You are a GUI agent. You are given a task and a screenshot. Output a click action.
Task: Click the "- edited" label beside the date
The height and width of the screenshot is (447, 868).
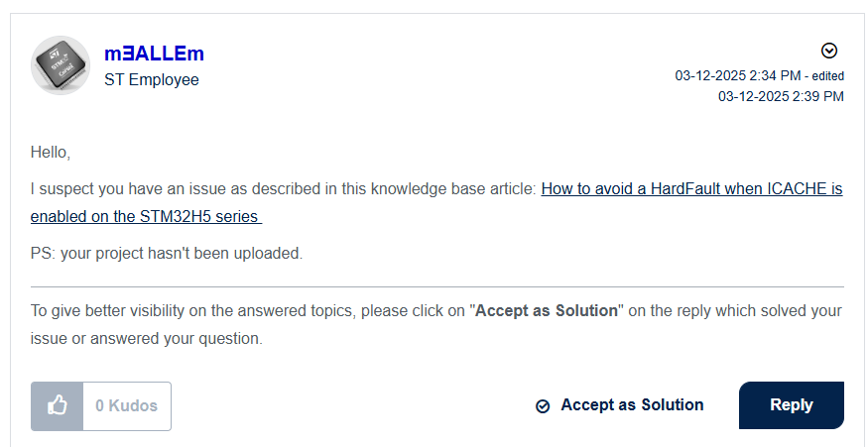click(824, 76)
